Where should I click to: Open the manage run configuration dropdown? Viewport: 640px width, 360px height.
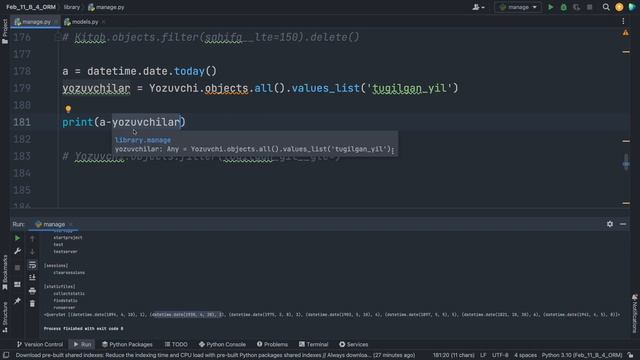click(518, 7)
